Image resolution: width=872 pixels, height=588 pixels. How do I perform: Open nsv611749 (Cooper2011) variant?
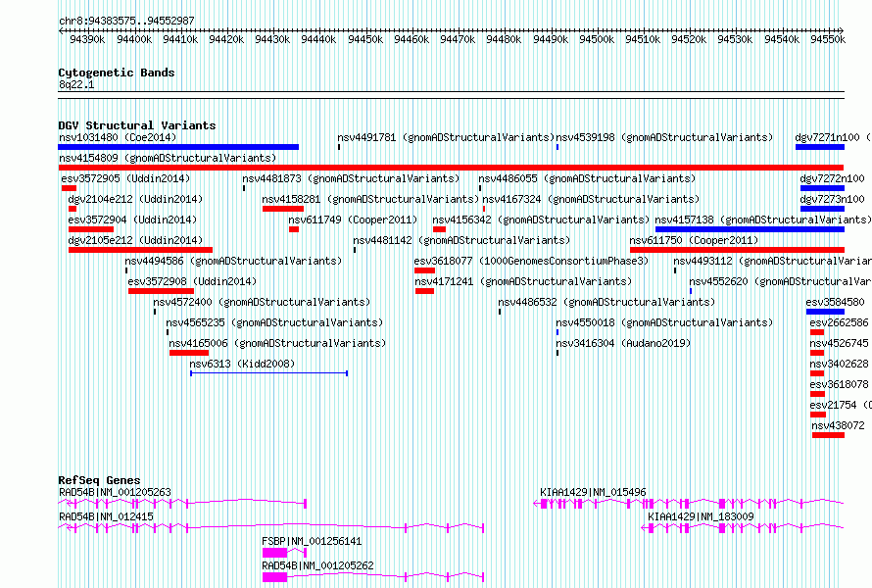(x=353, y=220)
